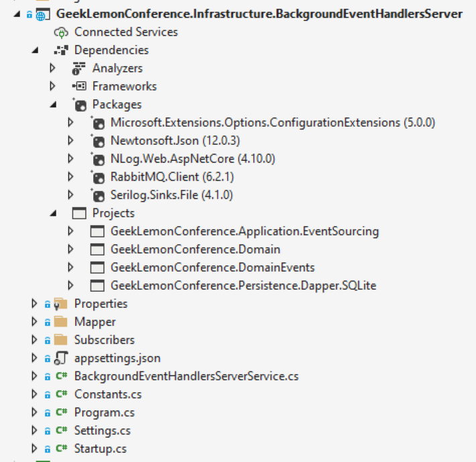476x462 pixels.
Task: Click the GeekLemonConference.Domain reference icon
Action: 97,249
